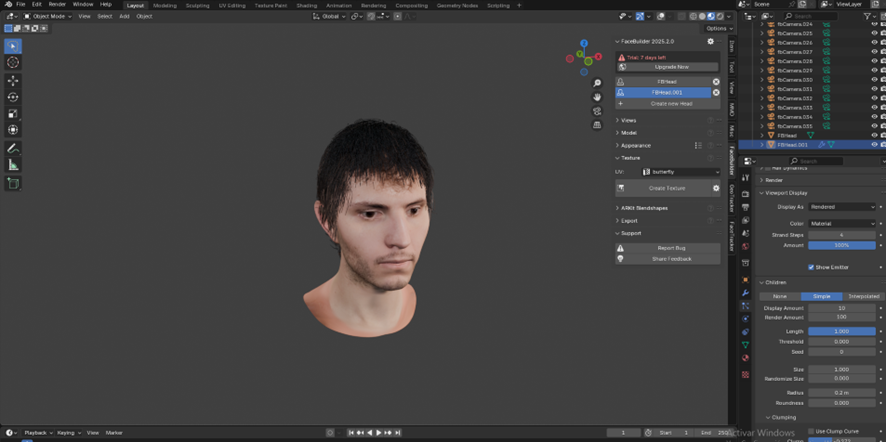Hide fbCamera.024 using its eye icon
This screenshot has width=886, height=442.
874,24
